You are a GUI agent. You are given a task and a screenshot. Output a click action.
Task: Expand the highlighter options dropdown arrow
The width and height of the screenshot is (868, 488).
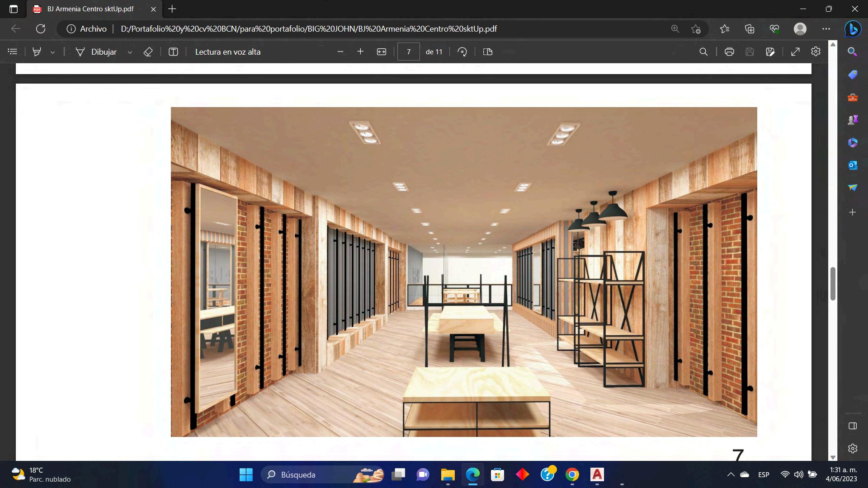(52, 52)
